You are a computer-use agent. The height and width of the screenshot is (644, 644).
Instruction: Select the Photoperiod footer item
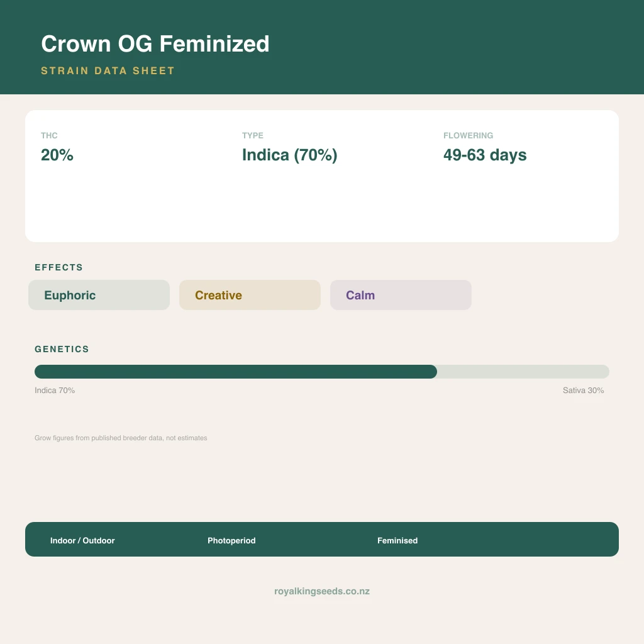(x=231, y=540)
